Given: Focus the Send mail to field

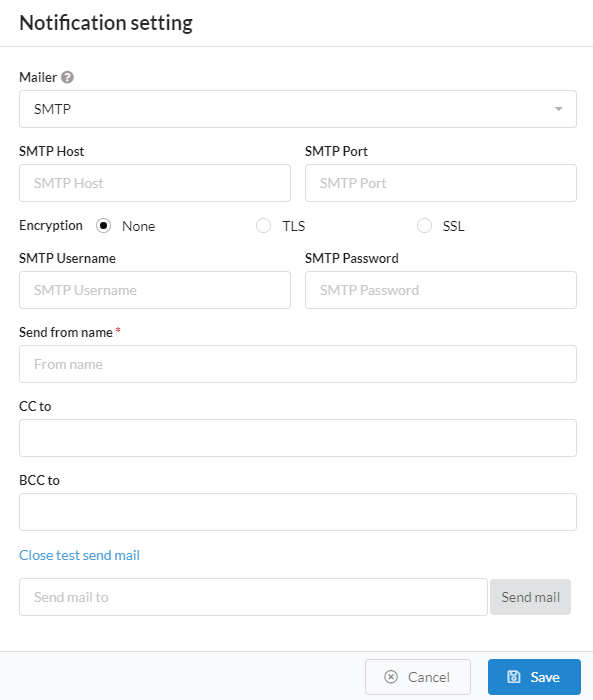Looking at the screenshot, I should tap(253, 597).
